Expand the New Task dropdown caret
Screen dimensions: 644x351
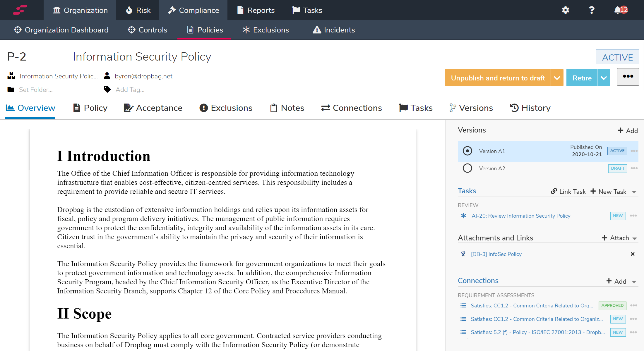pos(634,192)
